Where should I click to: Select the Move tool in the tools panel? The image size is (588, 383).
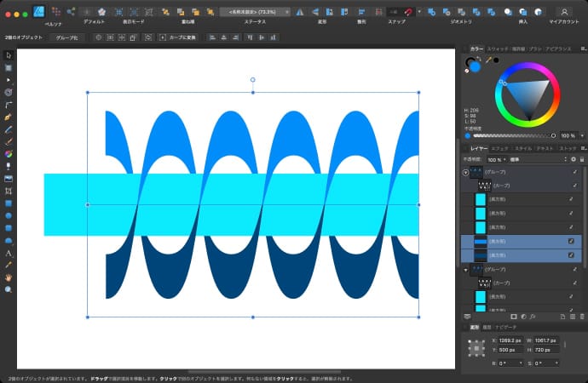[9, 54]
